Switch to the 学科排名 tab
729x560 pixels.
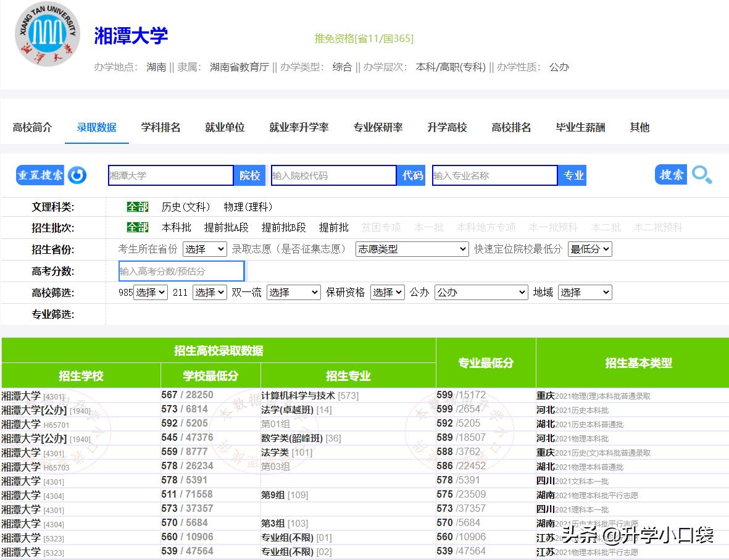(x=160, y=127)
